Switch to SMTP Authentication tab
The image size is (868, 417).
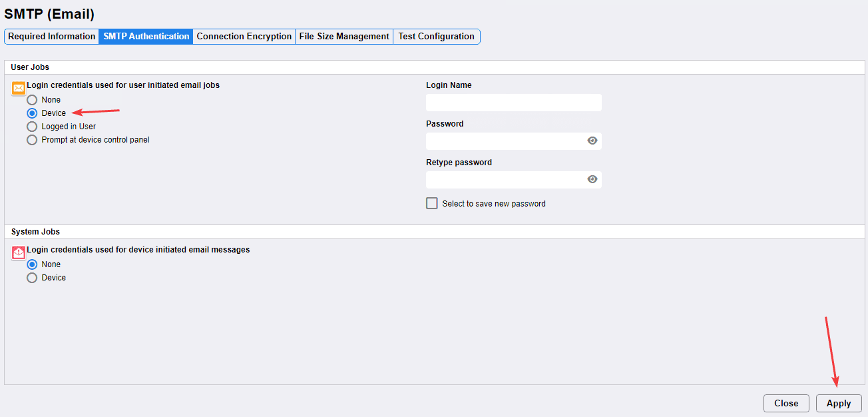tap(146, 37)
